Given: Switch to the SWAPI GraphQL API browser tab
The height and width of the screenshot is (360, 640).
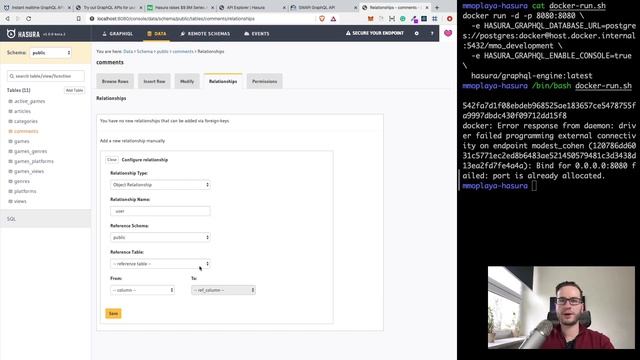Looking at the screenshot, I should (x=324, y=7).
